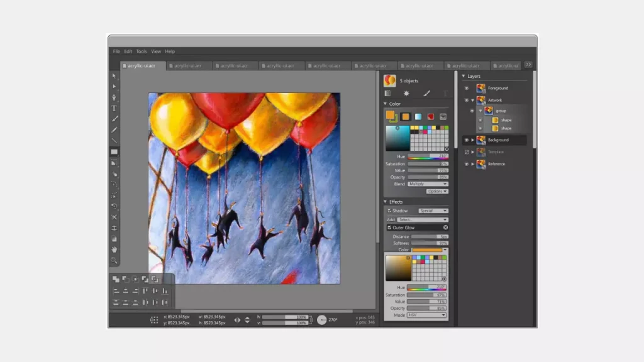Toggle Outer Glow checkbox
644x362 pixels.
389,228
